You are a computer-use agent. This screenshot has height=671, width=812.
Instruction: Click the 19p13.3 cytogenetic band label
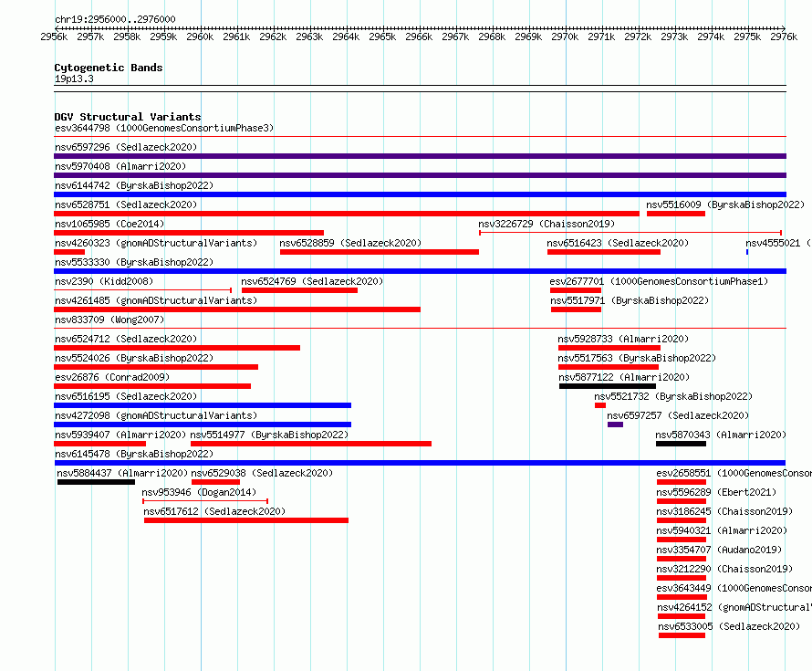click(74, 79)
